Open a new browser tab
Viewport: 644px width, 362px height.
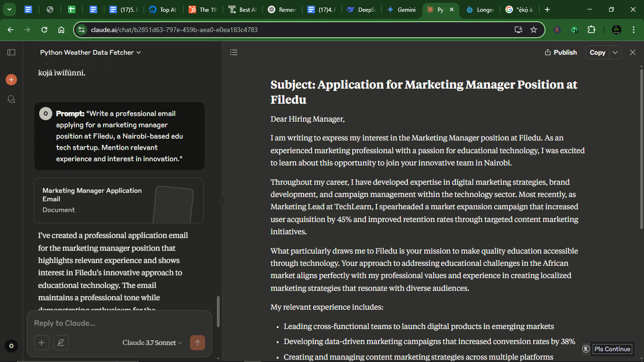pos(547,9)
